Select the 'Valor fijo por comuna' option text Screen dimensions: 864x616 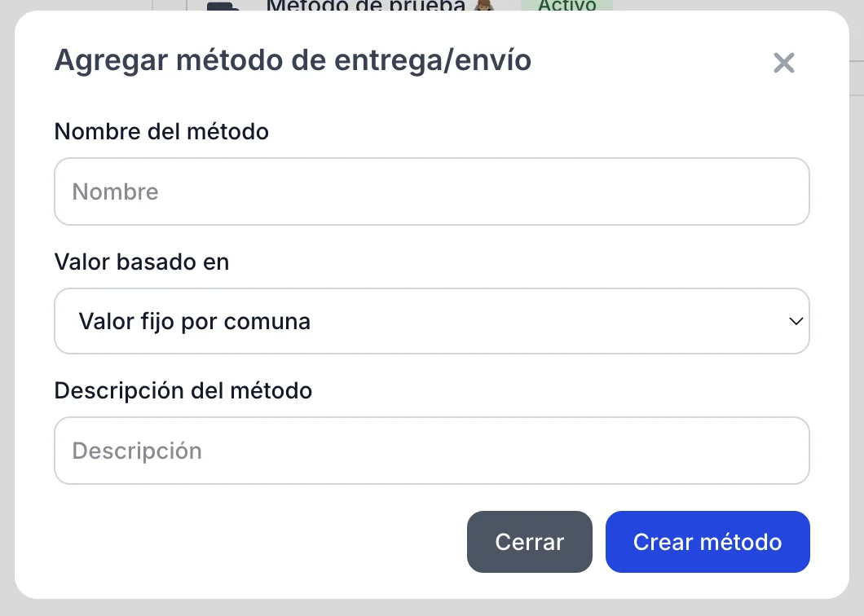[195, 321]
